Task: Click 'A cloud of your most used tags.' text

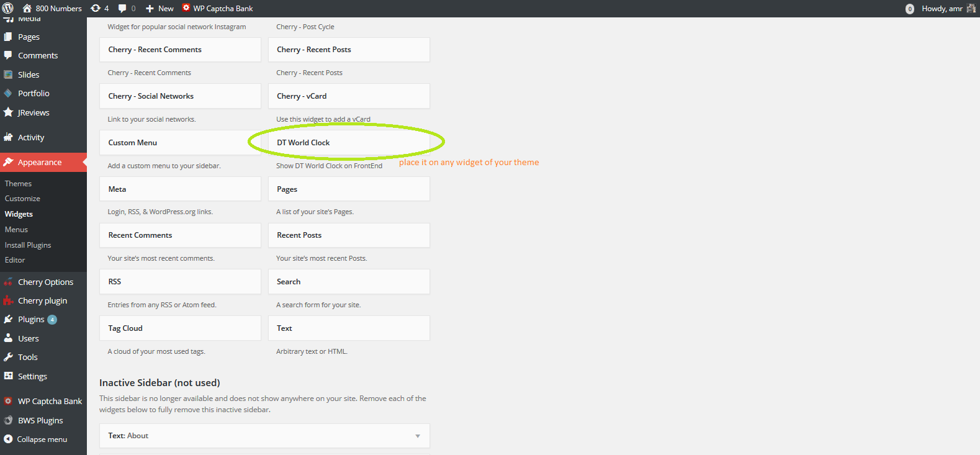Action: click(156, 351)
